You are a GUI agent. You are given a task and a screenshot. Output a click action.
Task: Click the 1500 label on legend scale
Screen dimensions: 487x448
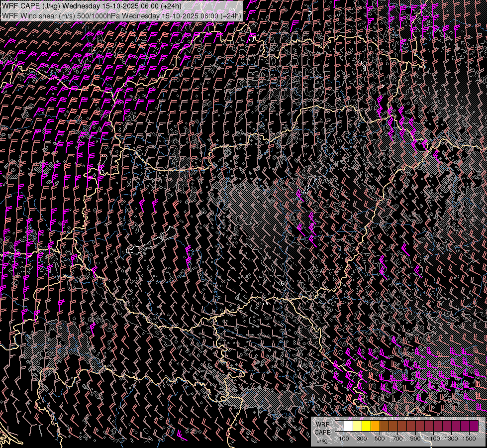pos(469,439)
